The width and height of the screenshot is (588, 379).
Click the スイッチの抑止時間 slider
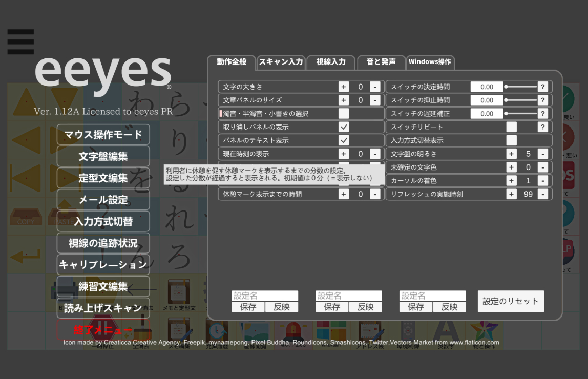coord(521,100)
